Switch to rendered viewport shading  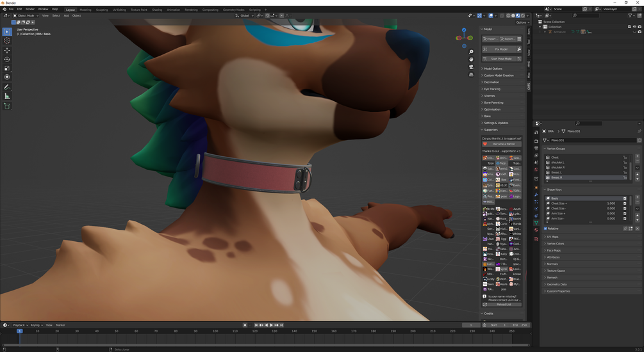(523, 15)
